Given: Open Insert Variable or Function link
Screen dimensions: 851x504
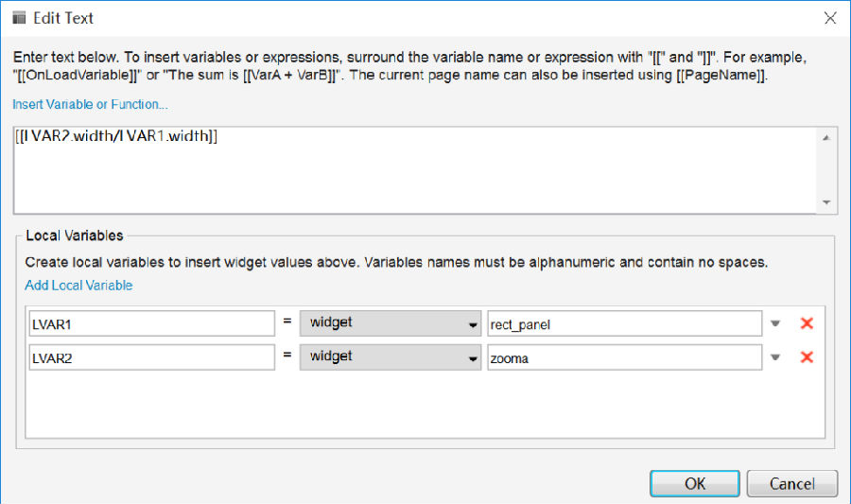Looking at the screenshot, I should (91, 104).
